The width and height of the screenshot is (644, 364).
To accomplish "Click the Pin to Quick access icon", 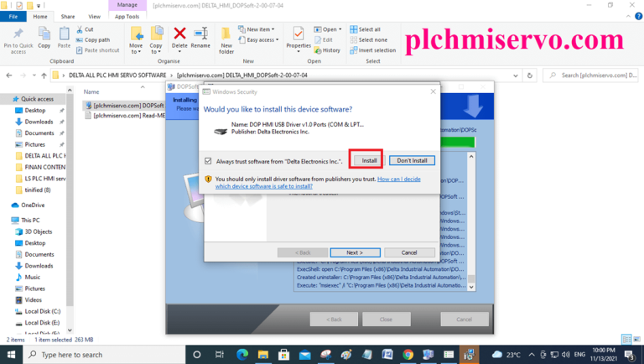I will 18,34.
